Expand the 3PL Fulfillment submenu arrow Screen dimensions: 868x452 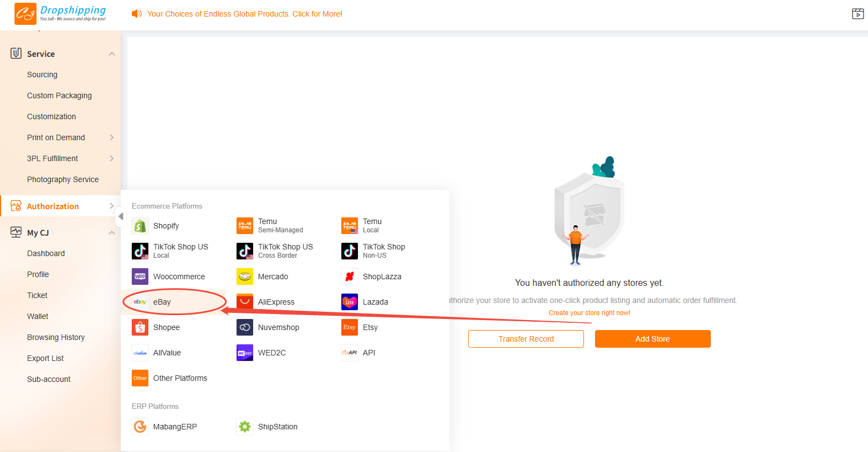point(112,158)
